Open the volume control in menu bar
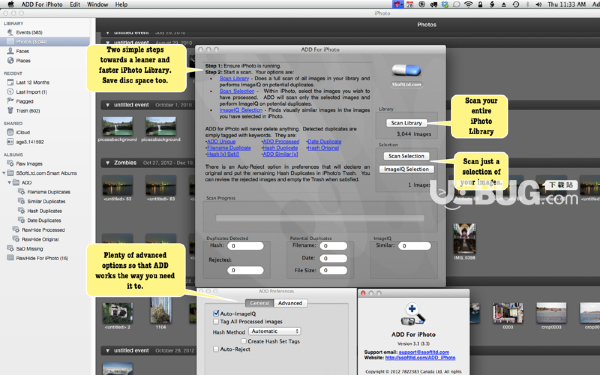Viewport: 600px width, 375px height. point(538,4)
